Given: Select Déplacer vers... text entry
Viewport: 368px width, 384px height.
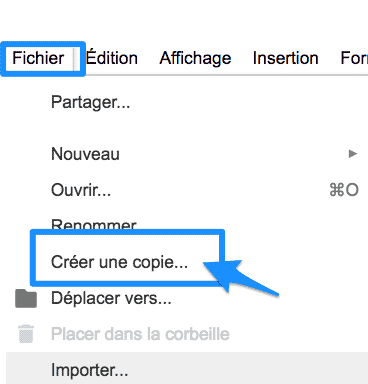Looking at the screenshot, I should point(111,298).
